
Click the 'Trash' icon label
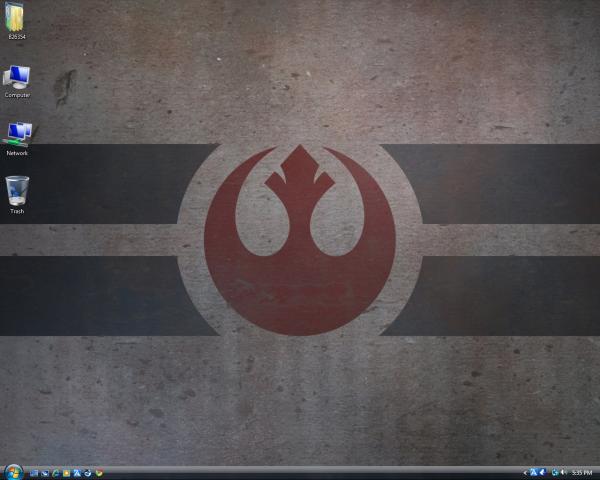(x=17, y=211)
